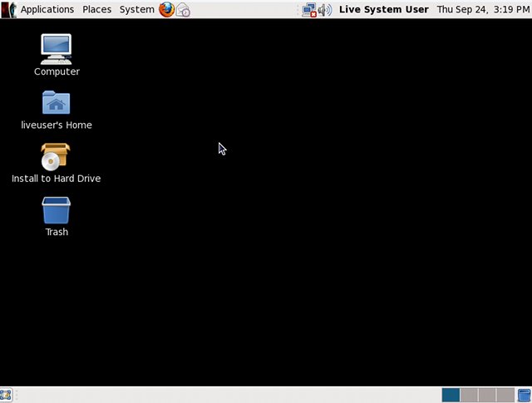
Task: Click the Show Desktop button in bottom panel
Action: pos(6,396)
